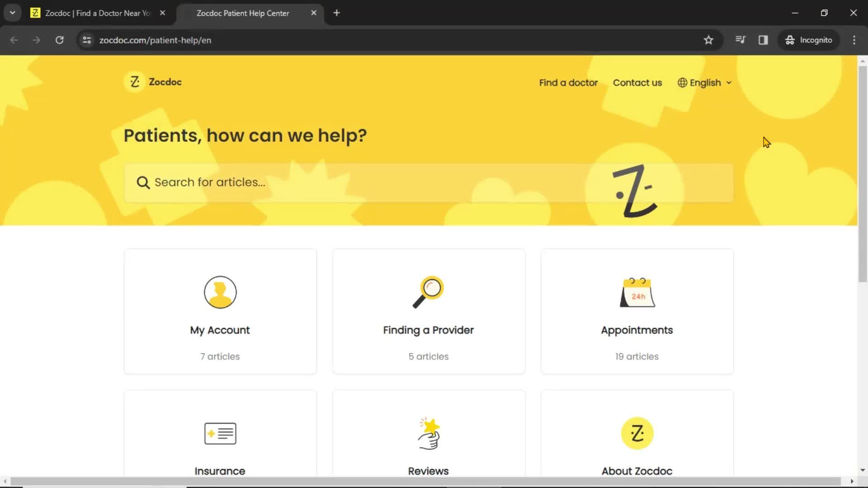Restore down the browser window

coord(824,13)
